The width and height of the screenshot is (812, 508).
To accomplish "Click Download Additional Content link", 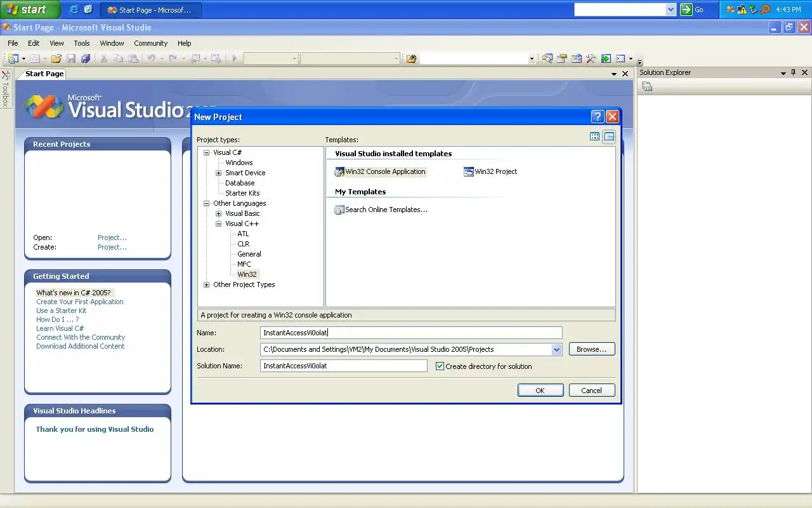I will tap(81, 346).
